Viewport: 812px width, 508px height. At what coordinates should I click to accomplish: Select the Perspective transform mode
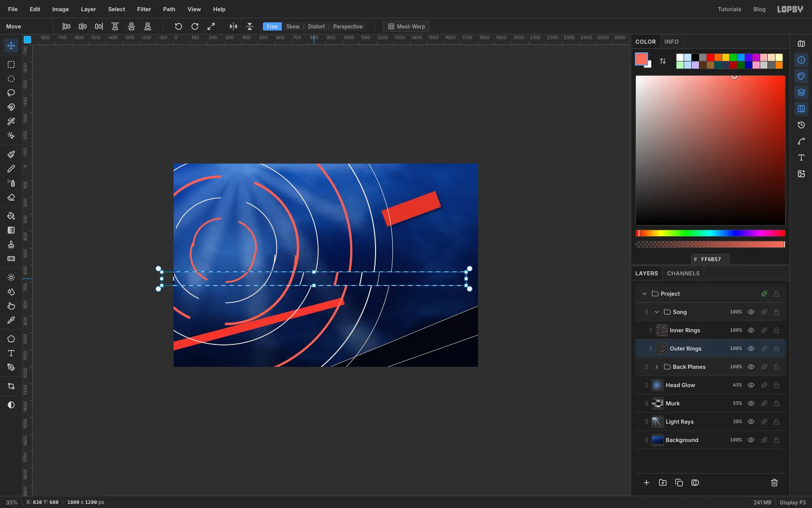tap(348, 26)
